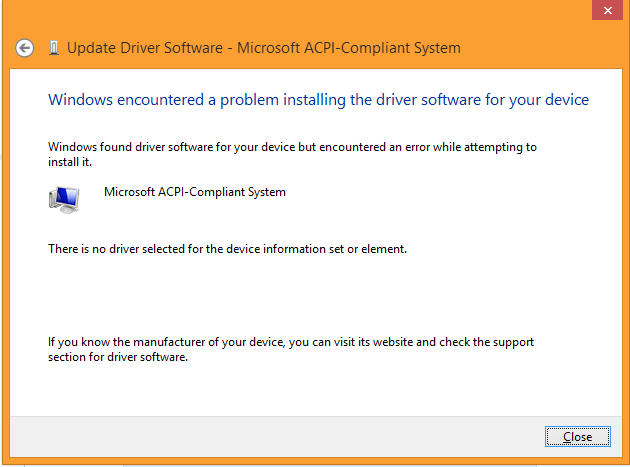Click the Microsoft ACPI-Compliant System device label
The height and width of the screenshot is (467, 630).
coord(195,192)
